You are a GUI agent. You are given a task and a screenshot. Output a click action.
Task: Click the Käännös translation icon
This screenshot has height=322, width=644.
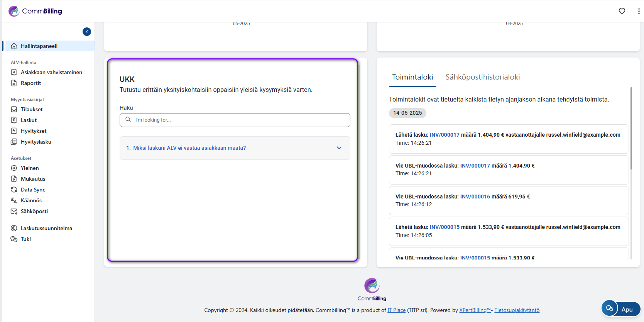pos(14,200)
